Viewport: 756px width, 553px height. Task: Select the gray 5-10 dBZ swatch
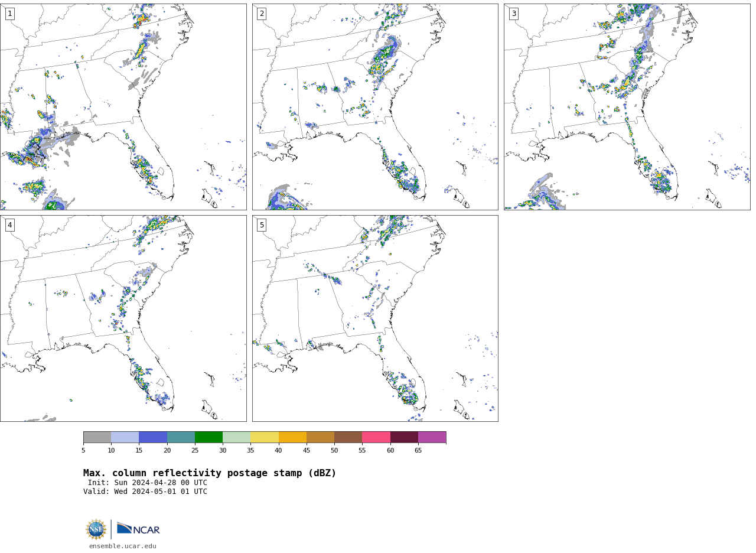click(97, 437)
